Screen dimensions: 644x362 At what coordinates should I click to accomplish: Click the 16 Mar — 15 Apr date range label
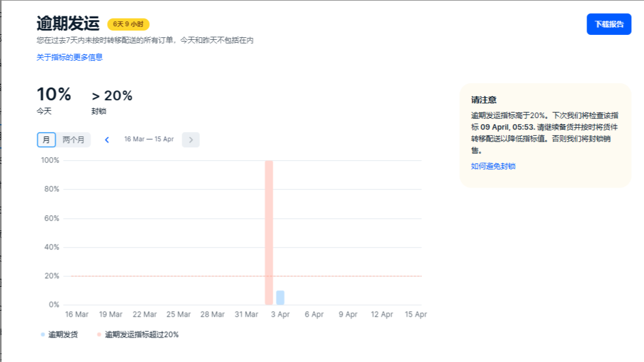tap(149, 139)
